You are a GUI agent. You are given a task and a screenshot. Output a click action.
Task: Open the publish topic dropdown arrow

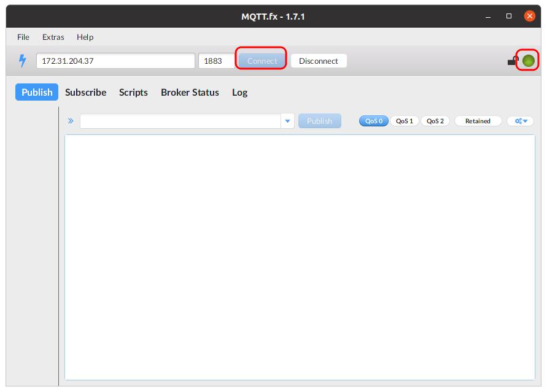tap(287, 121)
